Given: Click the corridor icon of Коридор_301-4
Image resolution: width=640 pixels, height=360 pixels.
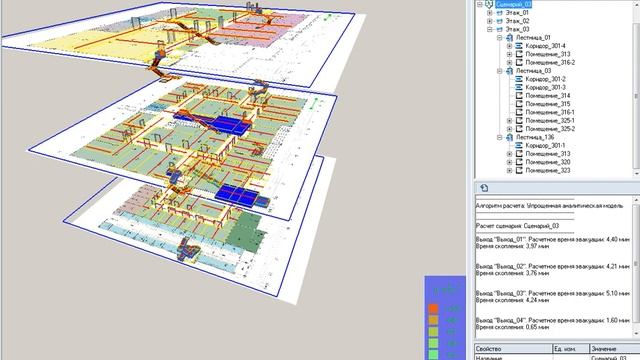Looking at the screenshot, I should click(x=519, y=46).
